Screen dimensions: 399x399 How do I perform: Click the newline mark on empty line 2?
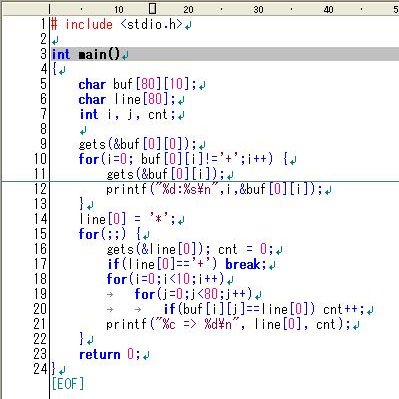pyautogui.click(x=55, y=41)
